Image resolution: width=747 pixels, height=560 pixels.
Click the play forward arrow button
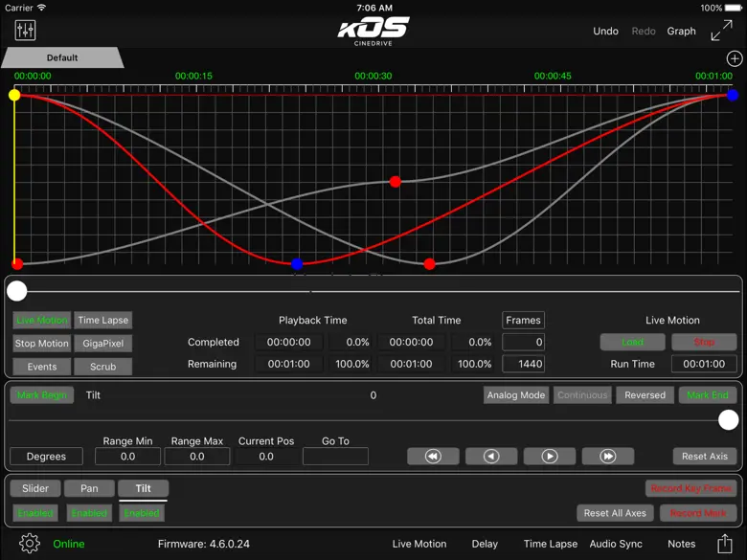point(550,457)
